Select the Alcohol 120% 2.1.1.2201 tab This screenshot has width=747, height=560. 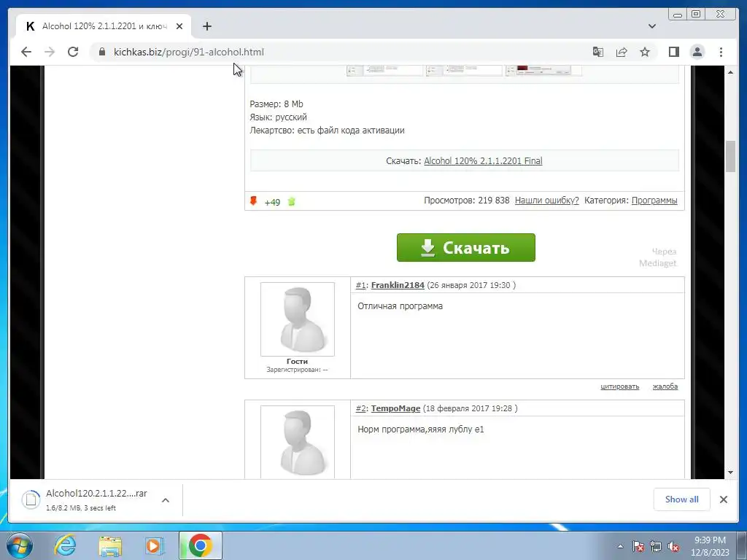pos(104,26)
